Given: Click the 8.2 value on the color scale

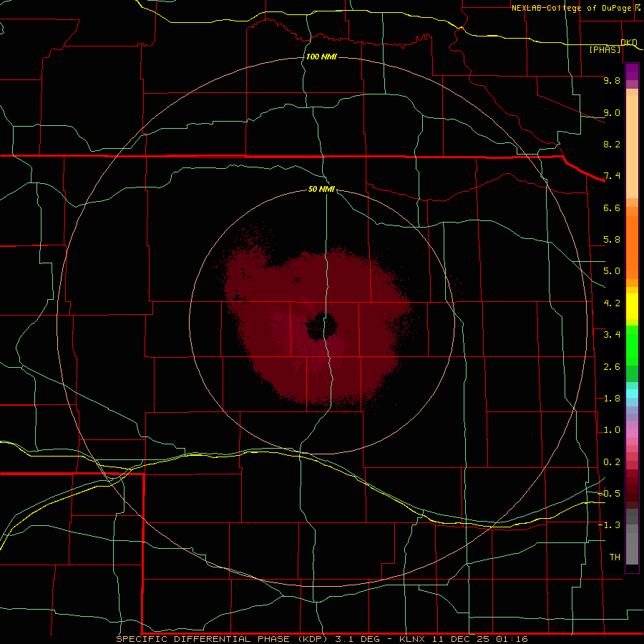Looking at the screenshot, I should (x=612, y=144).
